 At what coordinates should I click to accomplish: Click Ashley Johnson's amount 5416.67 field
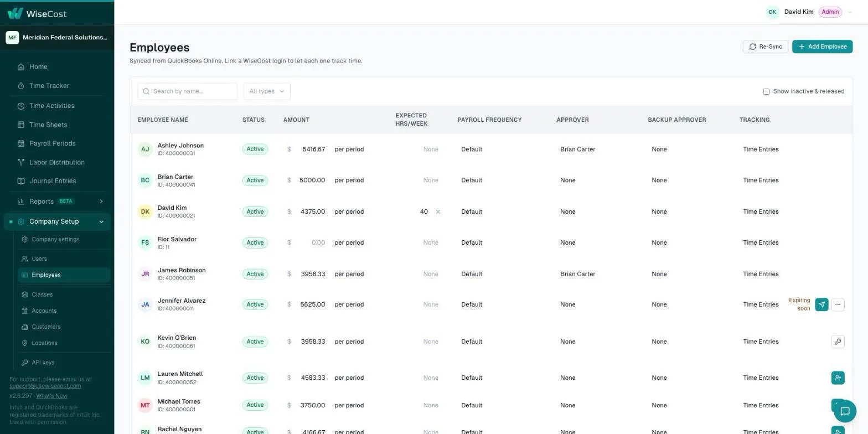point(313,149)
